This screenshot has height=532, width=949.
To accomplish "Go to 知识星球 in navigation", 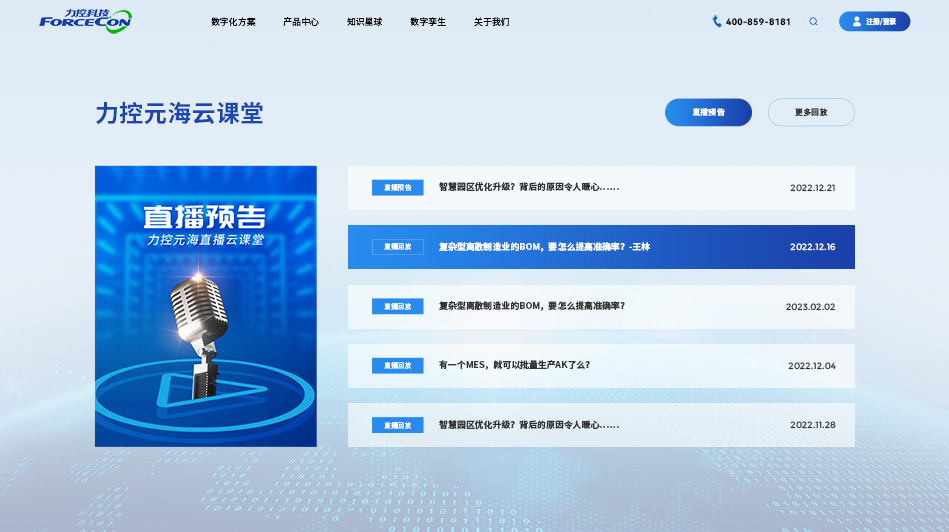I will pos(364,22).
